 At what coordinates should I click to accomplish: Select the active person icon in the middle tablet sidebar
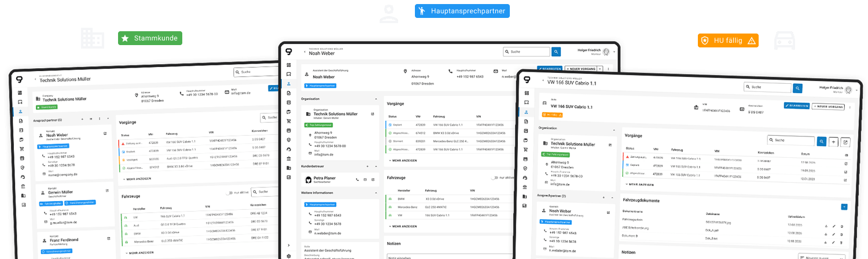tap(289, 84)
